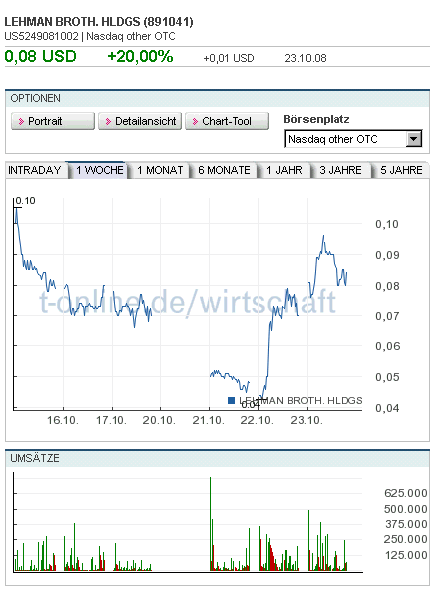Click the Börsenplatz label
433x590 pixels.
tap(316, 119)
